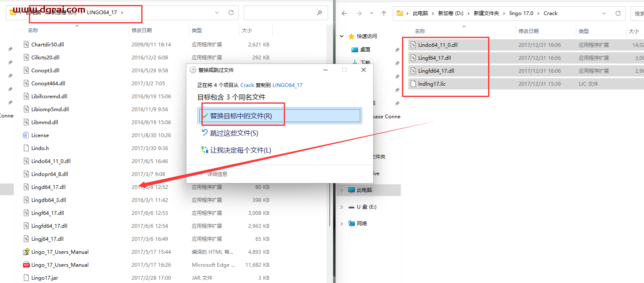Click lingo 17.0 breadcrumb segment
The image size is (644, 283).
[x=521, y=13]
